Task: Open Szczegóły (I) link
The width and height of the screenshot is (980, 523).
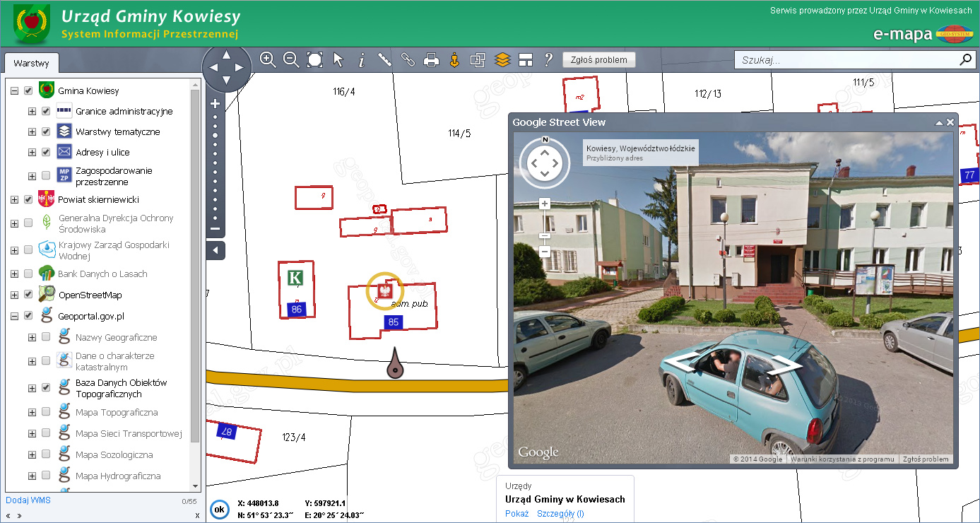Action: tap(560, 514)
